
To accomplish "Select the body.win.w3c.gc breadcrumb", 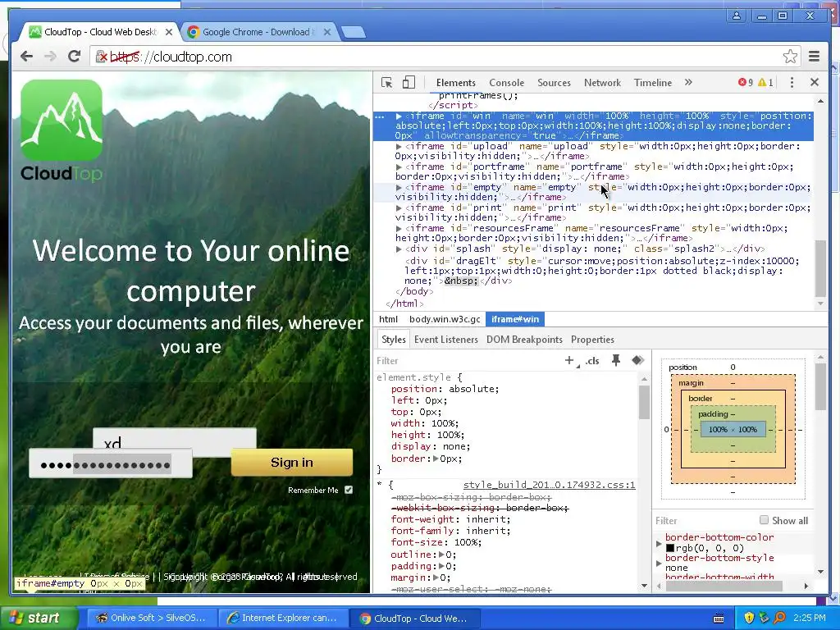I will tap(445, 319).
